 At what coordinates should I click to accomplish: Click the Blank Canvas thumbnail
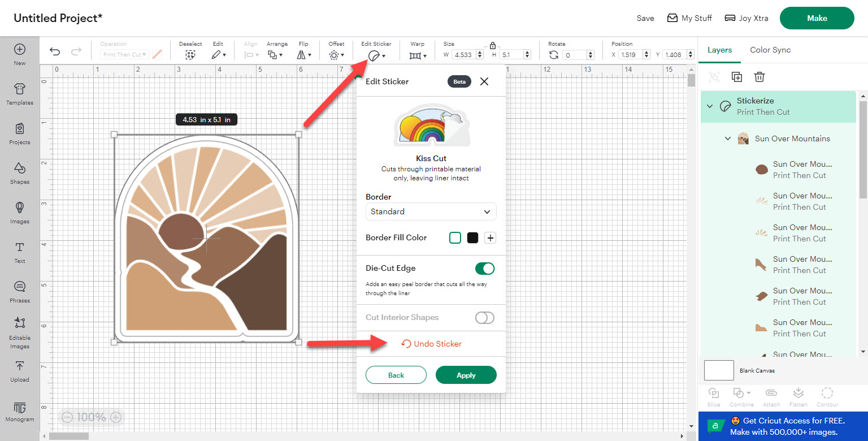click(719, 370)
